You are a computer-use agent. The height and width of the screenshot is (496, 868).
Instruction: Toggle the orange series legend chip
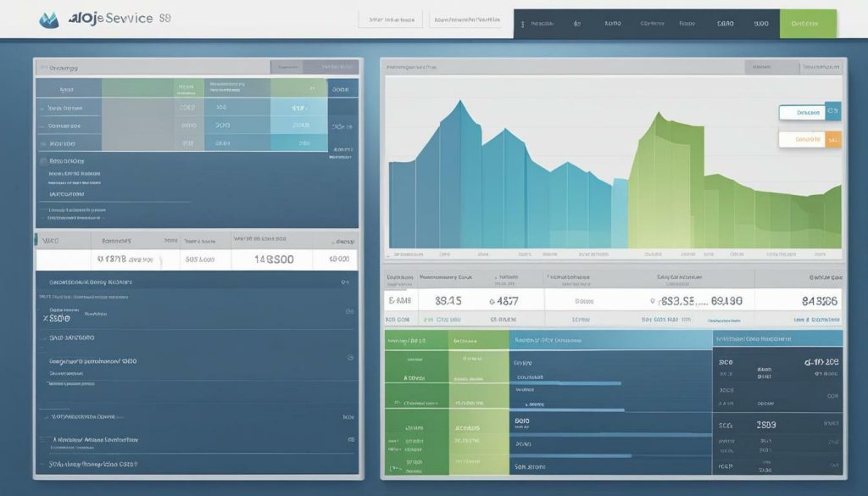[801, 138]
